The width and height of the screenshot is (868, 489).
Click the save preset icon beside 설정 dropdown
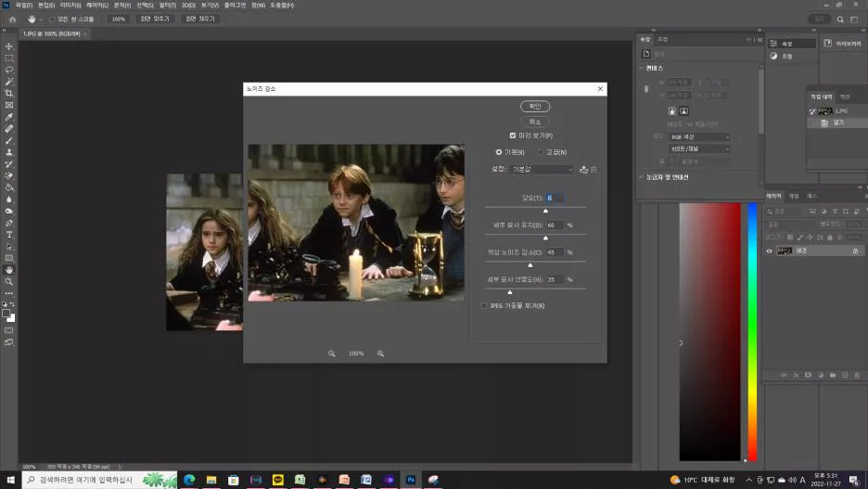pos(583,169)
